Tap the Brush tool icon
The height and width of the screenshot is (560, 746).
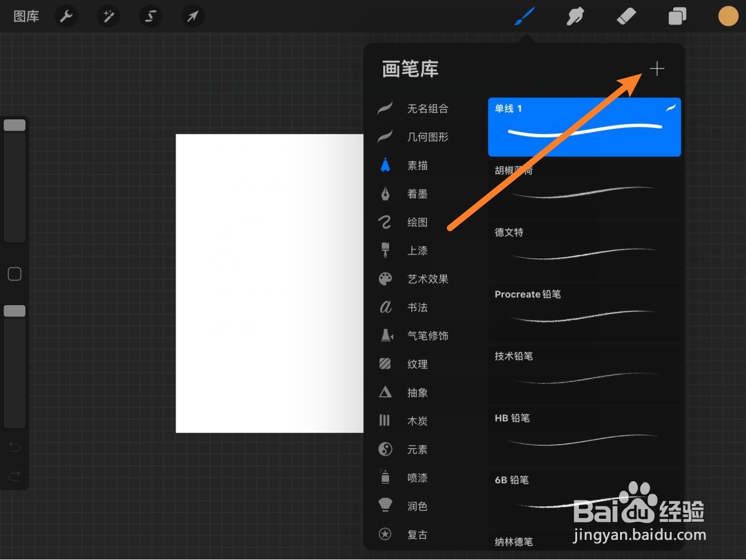pos(525,16)
